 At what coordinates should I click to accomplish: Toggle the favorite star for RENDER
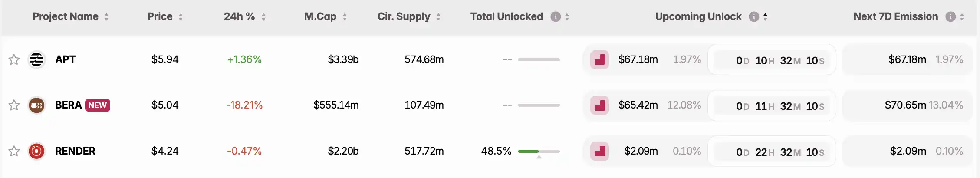[14, 151]
